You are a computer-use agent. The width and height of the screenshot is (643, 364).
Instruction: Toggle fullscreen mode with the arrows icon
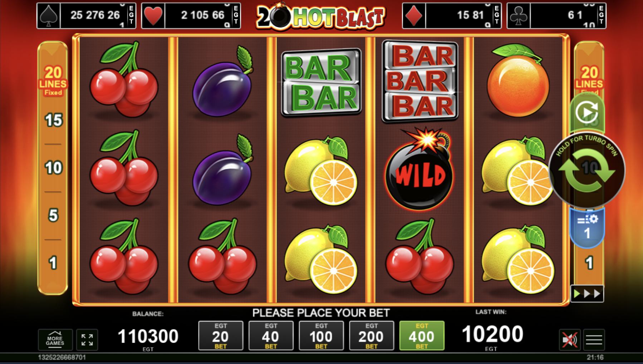tap(87, 340)
